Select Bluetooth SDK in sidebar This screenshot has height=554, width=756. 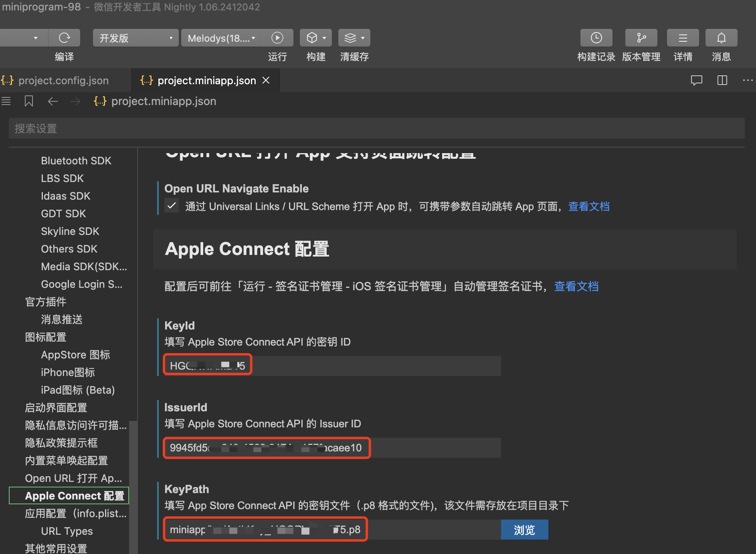[x=76, y=161]
